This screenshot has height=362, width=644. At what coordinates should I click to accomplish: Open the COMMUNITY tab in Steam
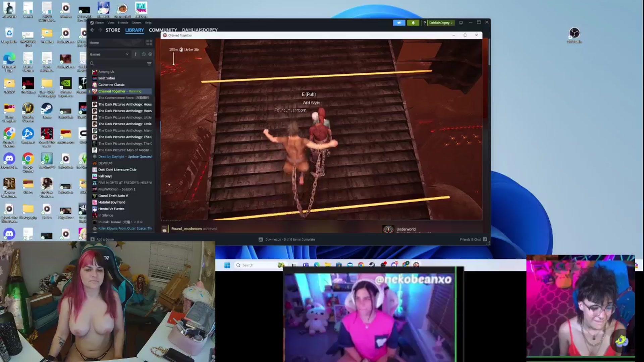point(163,30)
